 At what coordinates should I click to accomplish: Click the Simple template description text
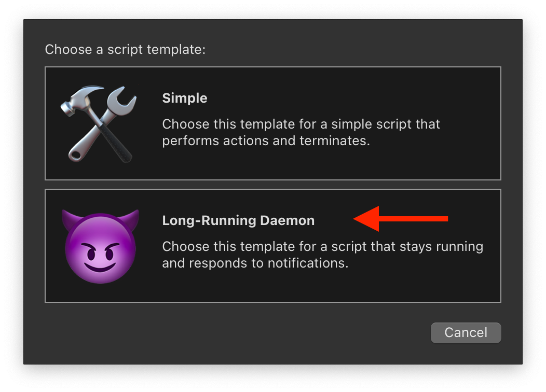pos(301,133)
